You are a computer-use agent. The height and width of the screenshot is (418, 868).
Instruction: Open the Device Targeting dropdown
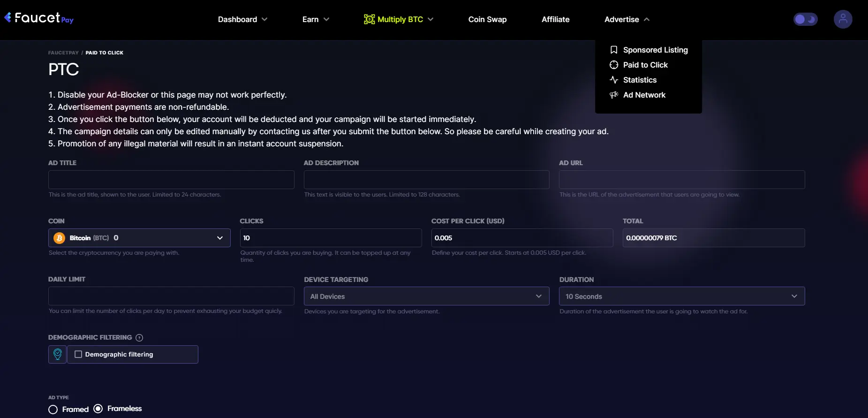click(426, 296)
